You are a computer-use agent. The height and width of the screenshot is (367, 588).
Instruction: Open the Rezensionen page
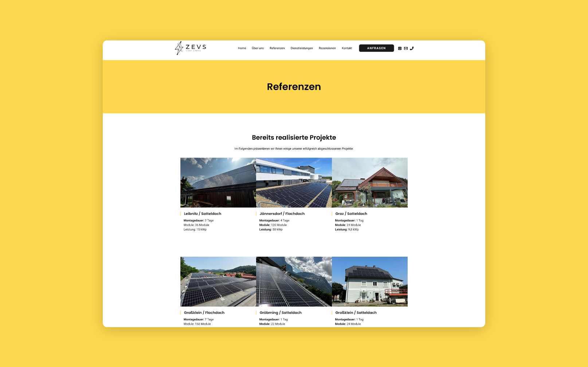pos(327,48)
